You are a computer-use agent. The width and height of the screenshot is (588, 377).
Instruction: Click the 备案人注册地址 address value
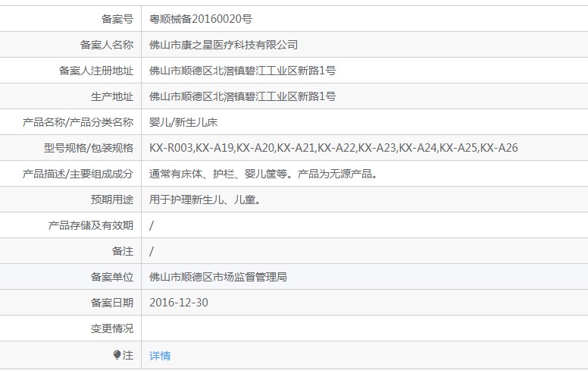242,71
